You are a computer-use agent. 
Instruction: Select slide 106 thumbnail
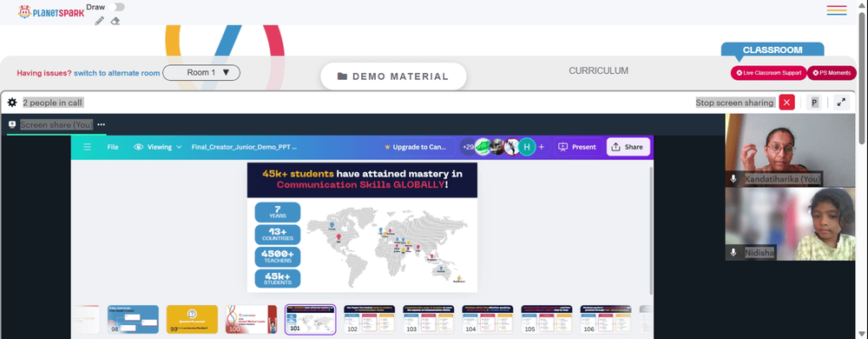pyautogui.click(x=606, y=320)
